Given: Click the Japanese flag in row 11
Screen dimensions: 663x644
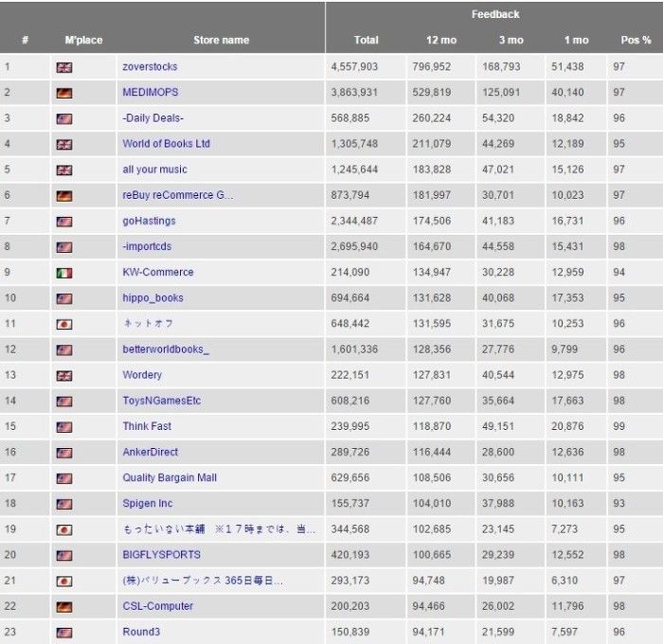Looking at the screenshot, I should 64,324.
